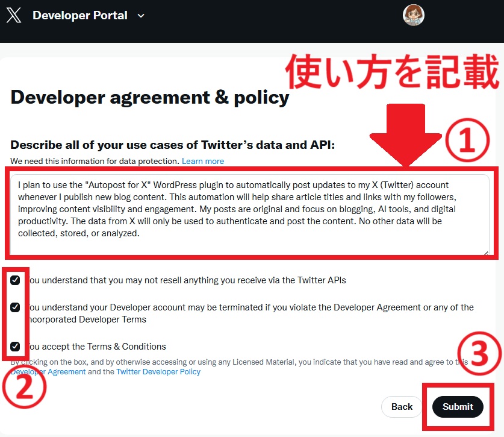Click the Developer Portal title
The width and height of the screenshot is (504, 437).
tap(80, 16)
